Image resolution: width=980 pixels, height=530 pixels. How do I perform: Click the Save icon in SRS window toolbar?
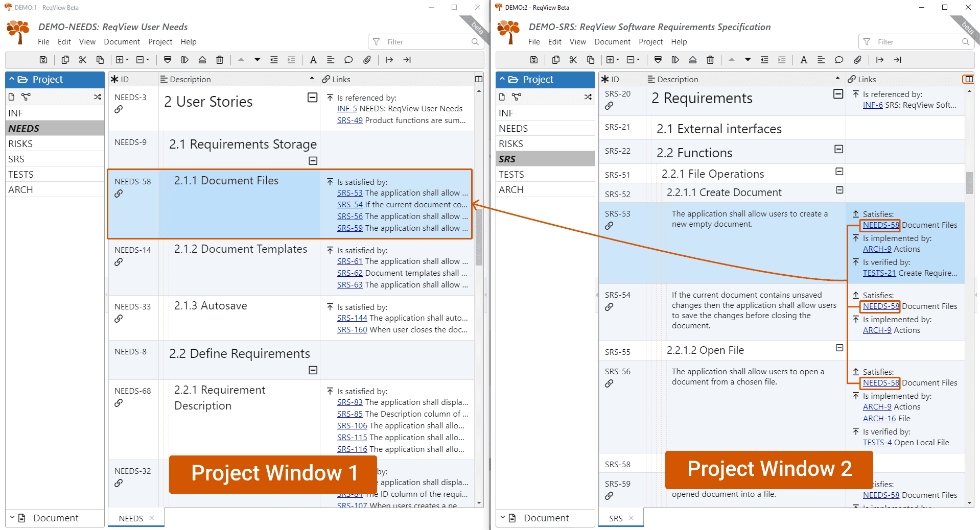534,60
